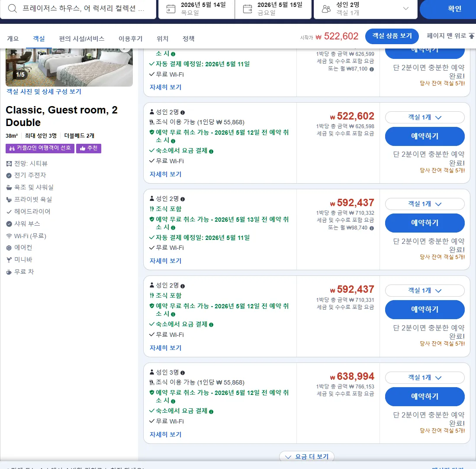Click the 추천 thumbs-up badge
Viewport: 476px width, 469px height.
[x=89, y=148]
